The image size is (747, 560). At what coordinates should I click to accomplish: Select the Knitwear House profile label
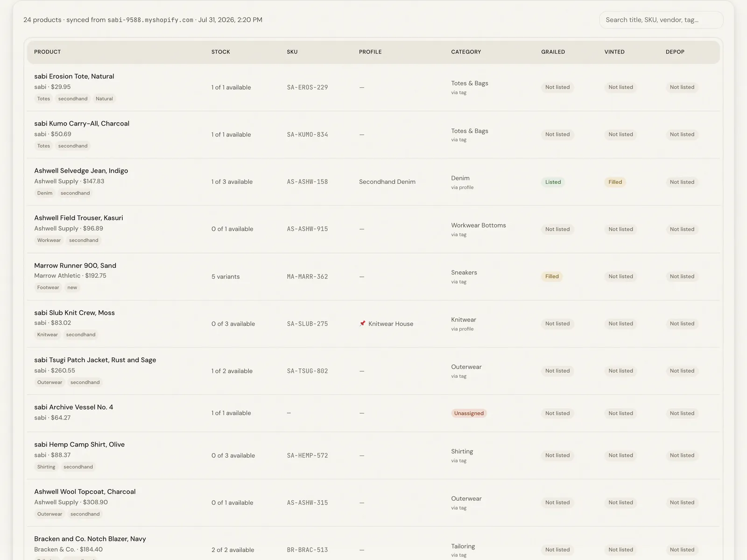point(391,323)
